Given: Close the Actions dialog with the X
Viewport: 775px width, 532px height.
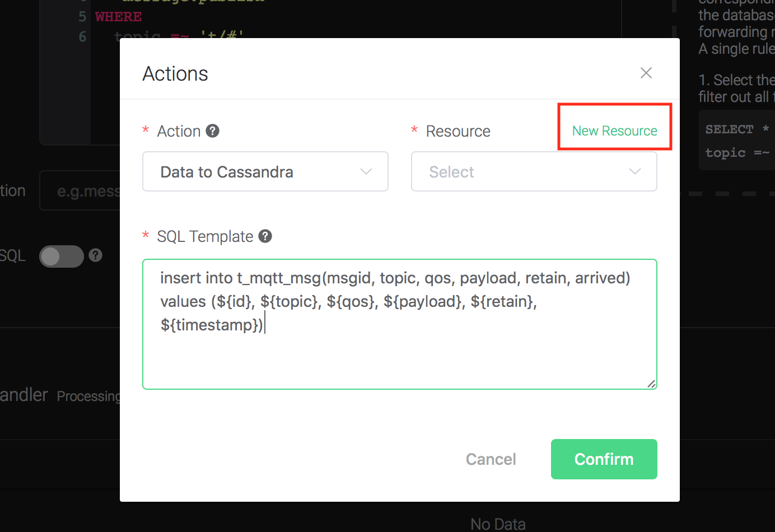Looking at the screenshot, I should click(646, 73).
